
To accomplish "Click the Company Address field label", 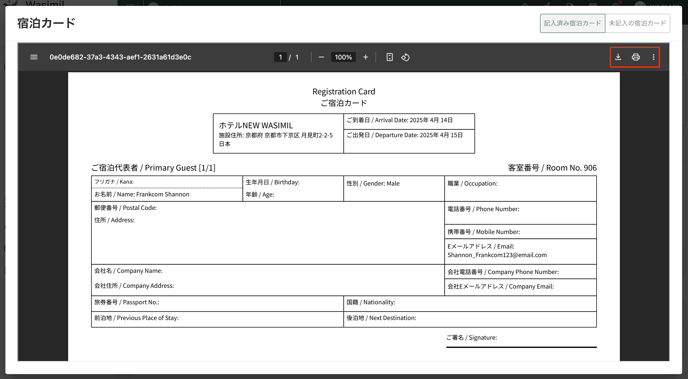I will tap(134, 286).
